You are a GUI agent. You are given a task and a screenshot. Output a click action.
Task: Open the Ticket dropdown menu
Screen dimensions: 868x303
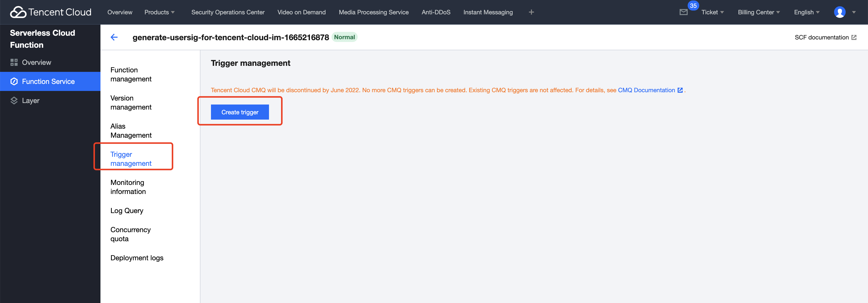[712, 12]
